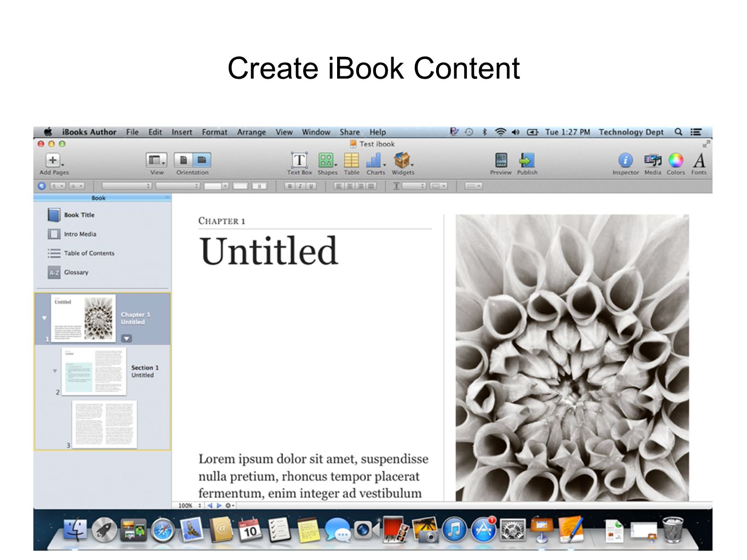Click the Chapter 1 heading label
Viewport: 747px width, 560px height.
222,221
